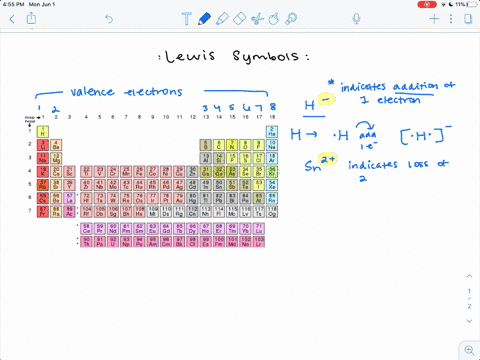Open the hand gesture tool
The height and width of the screenshot is (360, 480).
coord(274,19)
